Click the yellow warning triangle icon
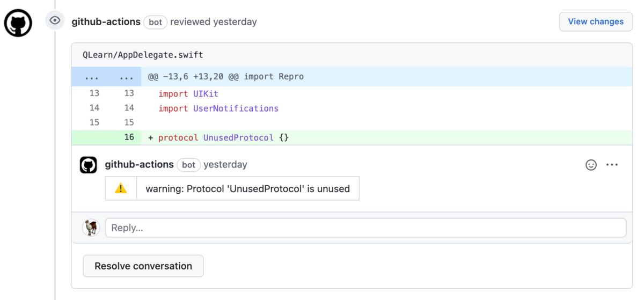Viewport: 644px width, 300px height. (121, 188)
